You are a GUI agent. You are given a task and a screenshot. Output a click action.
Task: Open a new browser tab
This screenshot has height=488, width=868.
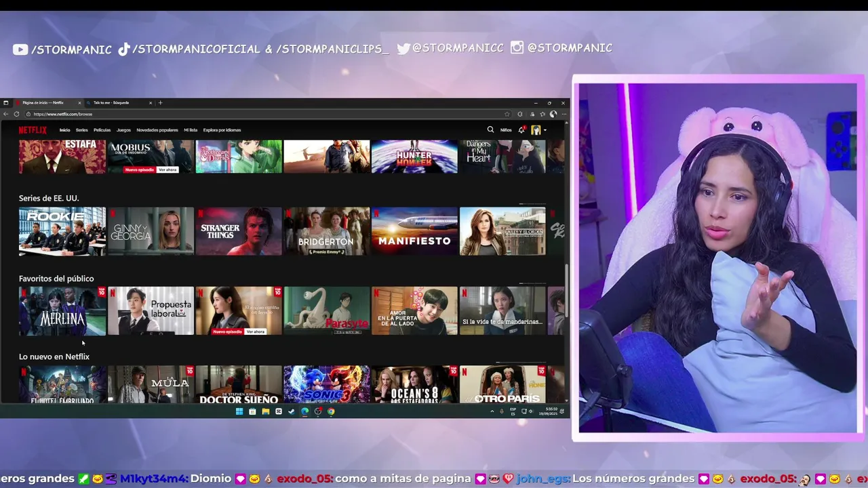[160, 102]
